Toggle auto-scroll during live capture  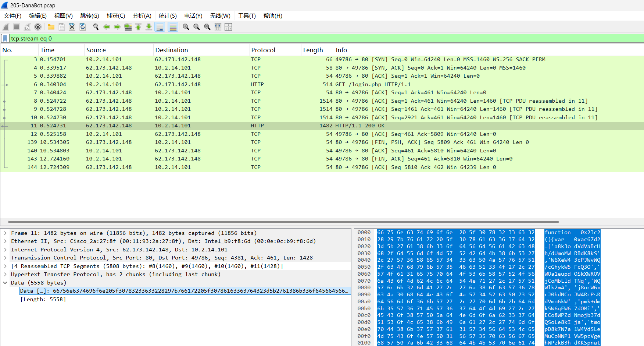click(160, 27)
